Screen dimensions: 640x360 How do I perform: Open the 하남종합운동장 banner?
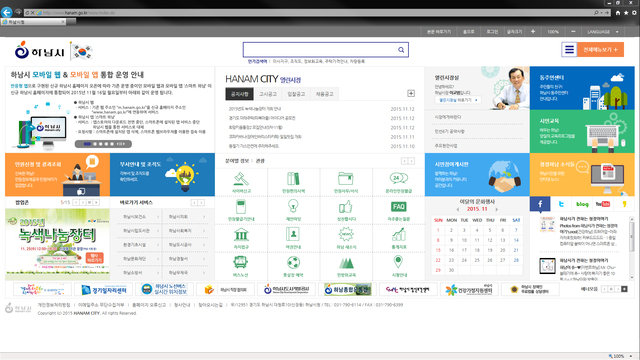click(348, 290)
